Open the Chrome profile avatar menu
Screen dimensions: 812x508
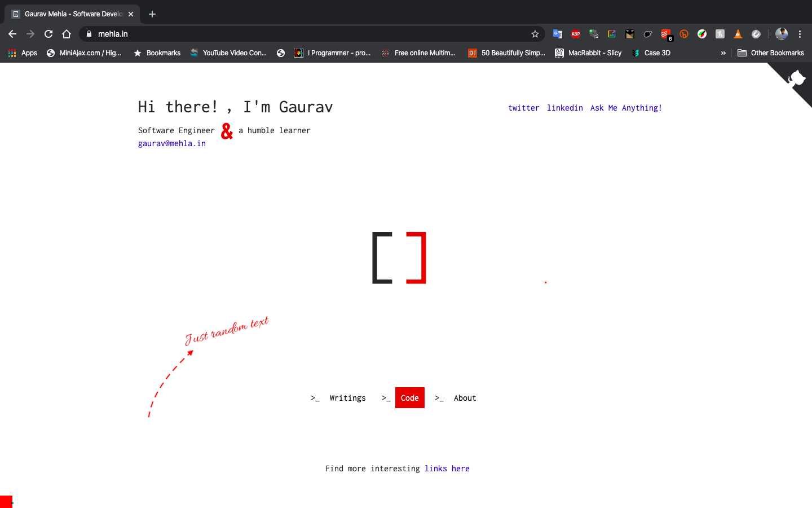pos(782,34)
